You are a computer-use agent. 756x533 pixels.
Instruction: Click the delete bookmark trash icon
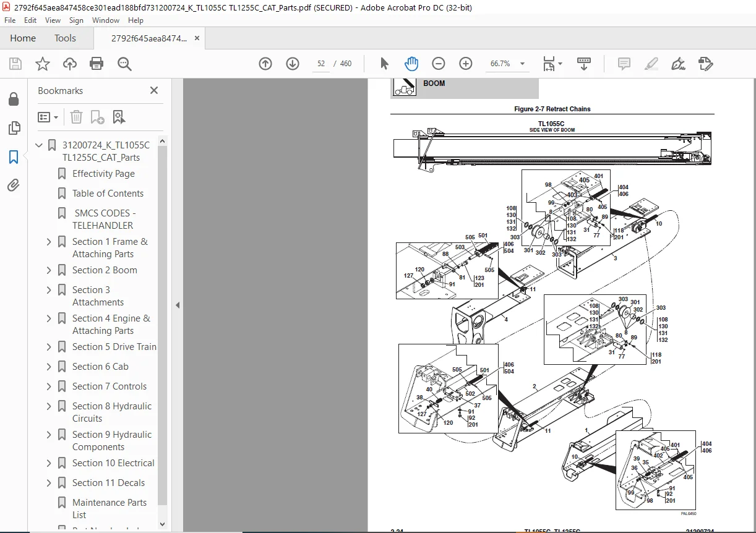(76, 117)
